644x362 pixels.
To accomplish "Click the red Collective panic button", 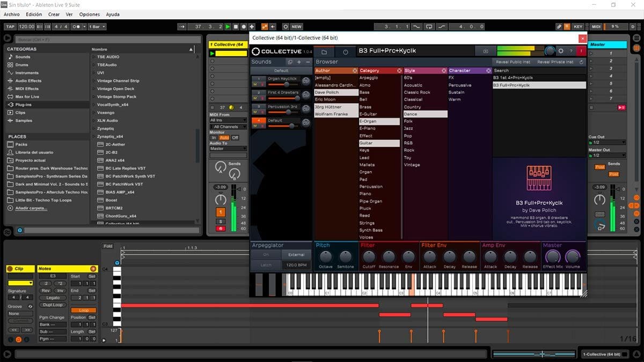I will click(582, 51).
